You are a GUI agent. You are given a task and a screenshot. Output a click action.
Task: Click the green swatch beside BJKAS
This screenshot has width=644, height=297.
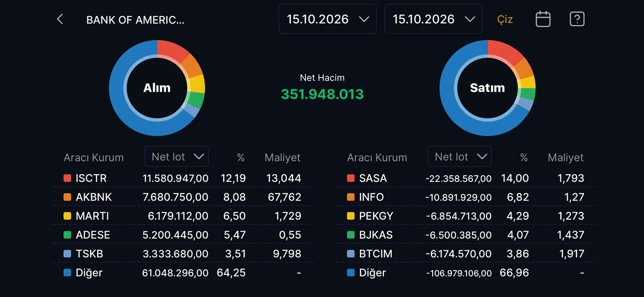(x=350, y=235)
